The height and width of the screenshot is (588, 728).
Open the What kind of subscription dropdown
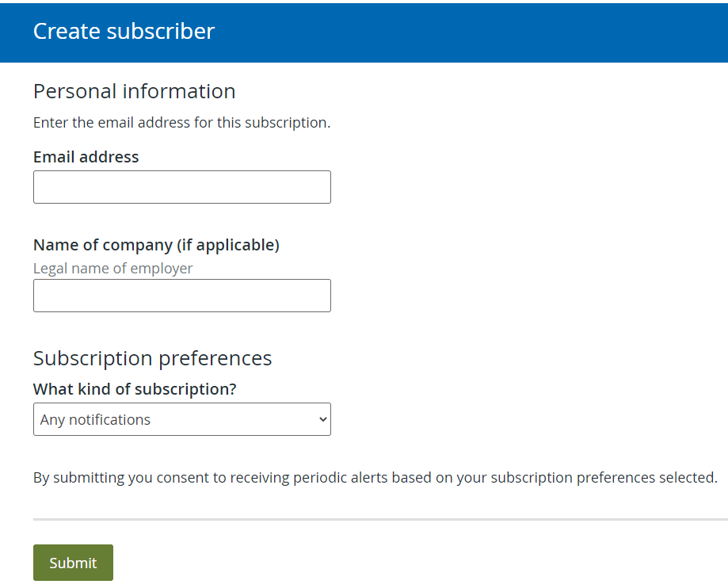click(182, 419)
